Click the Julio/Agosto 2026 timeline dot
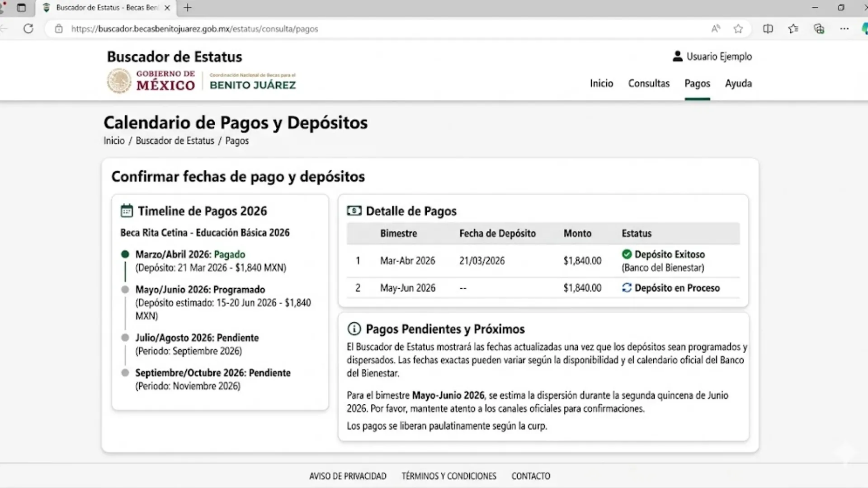868x488 pixels. click(x=125, y=338)
